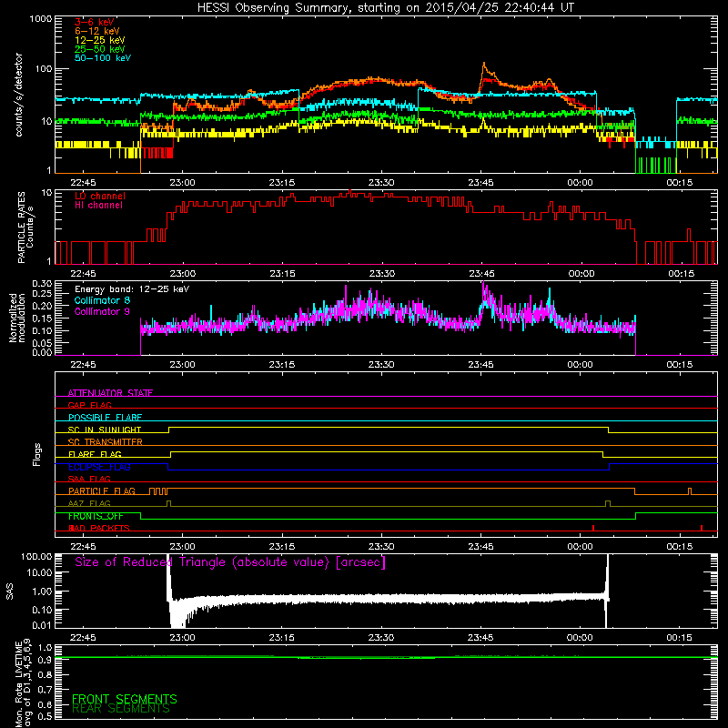Click the counts/s/detector axis label
Viewport: 728px width, 728px height.
(x=19, y=95)
